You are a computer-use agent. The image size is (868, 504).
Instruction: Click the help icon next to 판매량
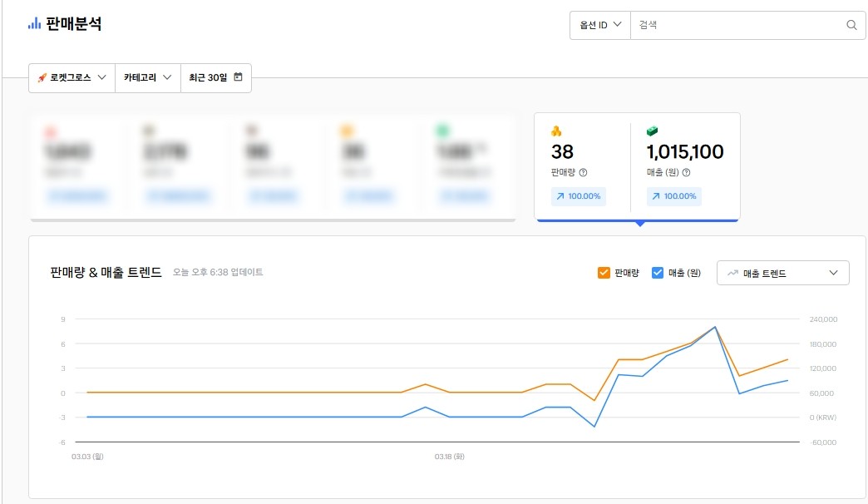pyautogui.click(x=583, y=173)
